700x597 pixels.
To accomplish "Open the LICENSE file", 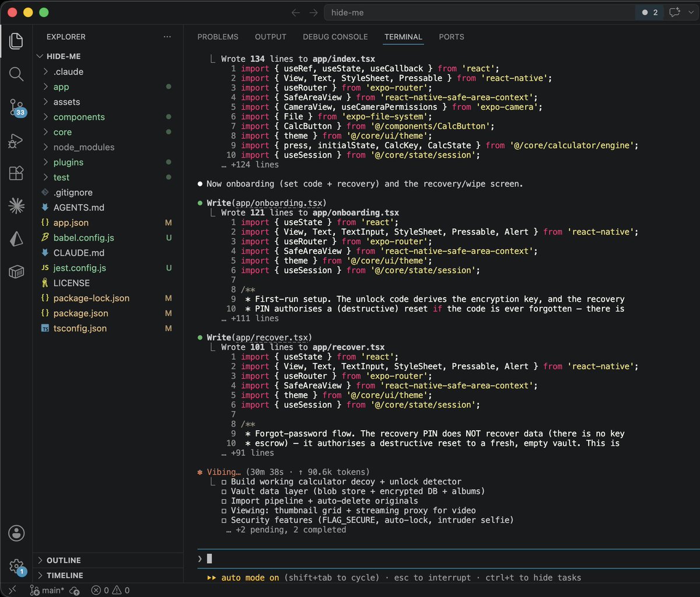I will (108, 283).
